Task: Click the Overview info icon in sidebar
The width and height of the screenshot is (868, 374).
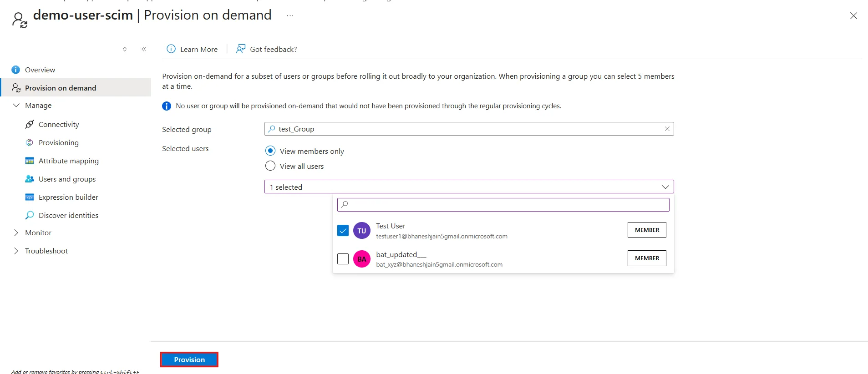Action: pyautogui.click(x=15, y=70)
